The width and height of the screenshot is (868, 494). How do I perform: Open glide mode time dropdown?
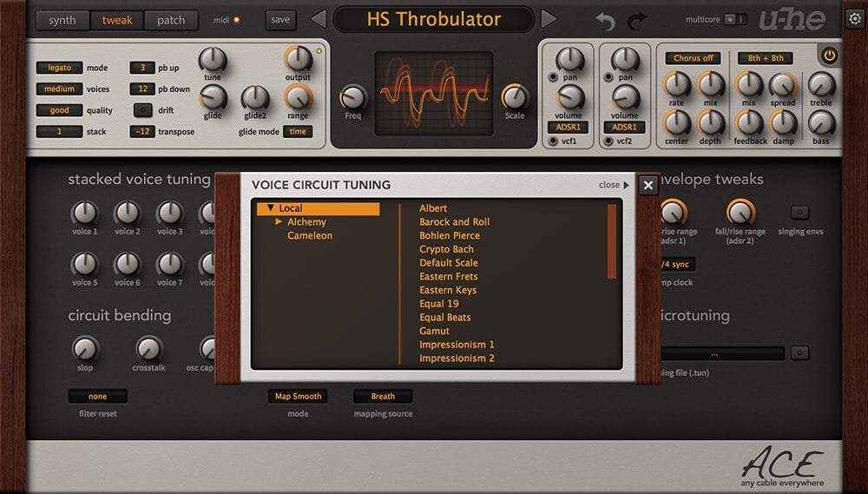297,132
